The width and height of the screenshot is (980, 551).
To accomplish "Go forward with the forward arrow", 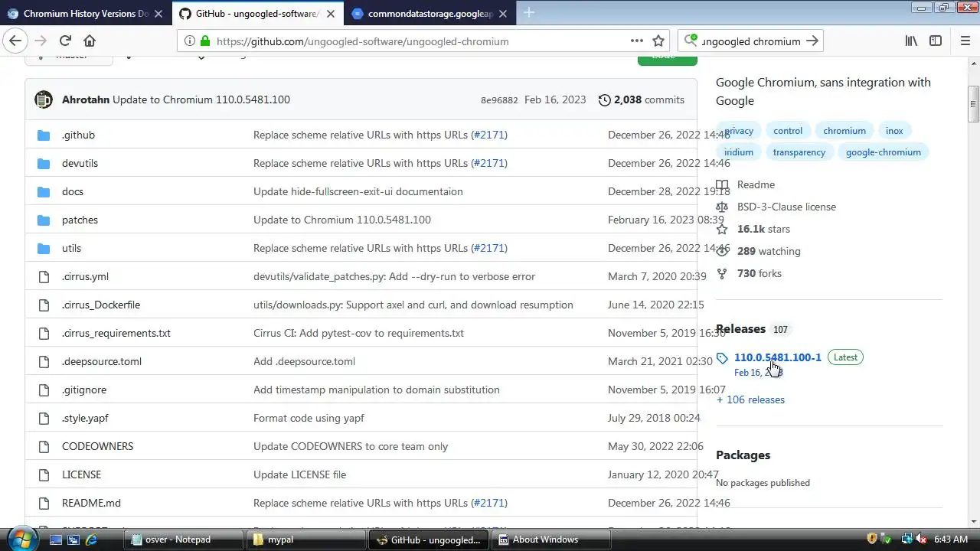I will pyautogui.click(x=41, y=41).
